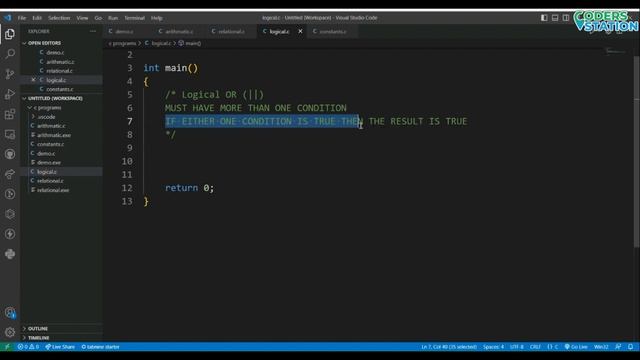The image size is (640, 360).
Task: Open constants.c in Open Editors
Action: [60, 89]
